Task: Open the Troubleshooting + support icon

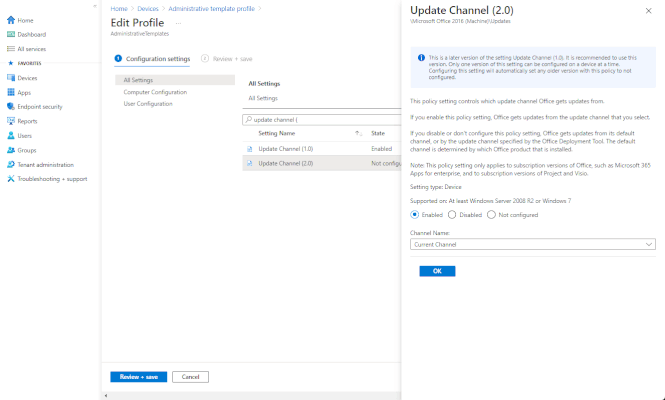Action: pyautogui.click(x=11, y=179)
